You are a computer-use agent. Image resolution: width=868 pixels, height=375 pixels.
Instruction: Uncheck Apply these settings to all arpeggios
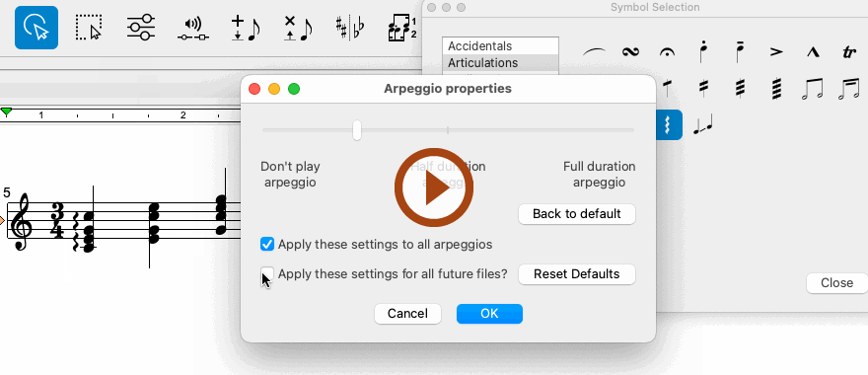(267, 244)
